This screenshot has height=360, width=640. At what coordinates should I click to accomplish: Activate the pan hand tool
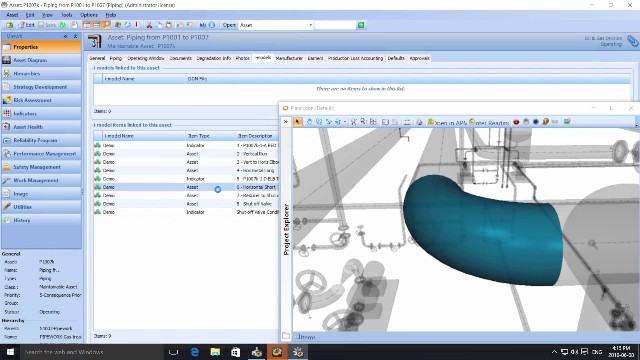point(309,122)
